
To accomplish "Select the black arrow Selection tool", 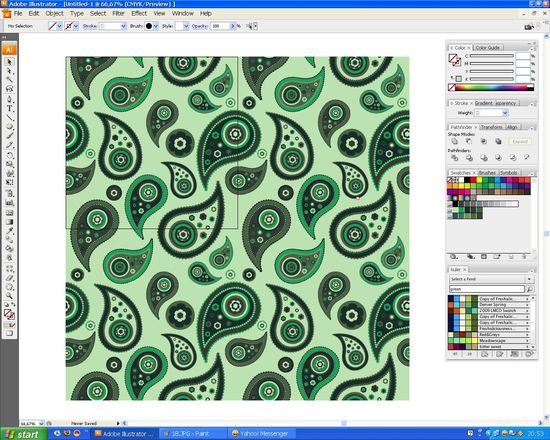I will [x=9, y=62].
